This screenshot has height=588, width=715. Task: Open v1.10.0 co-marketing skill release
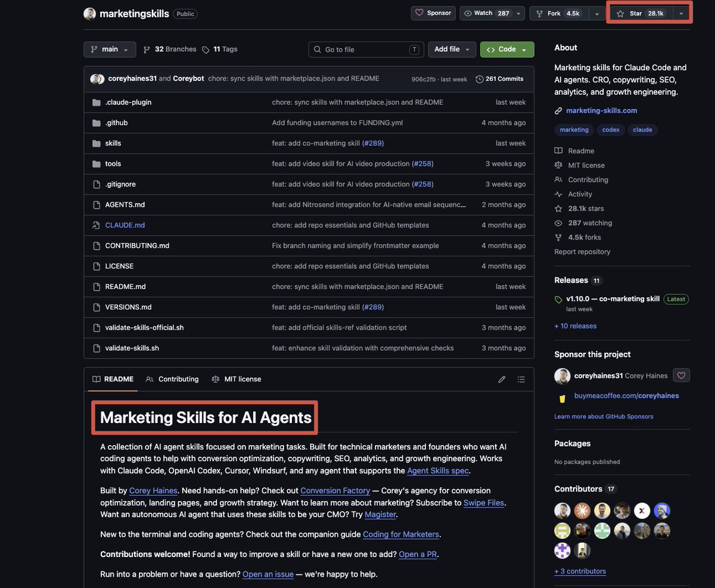point(613,299)
